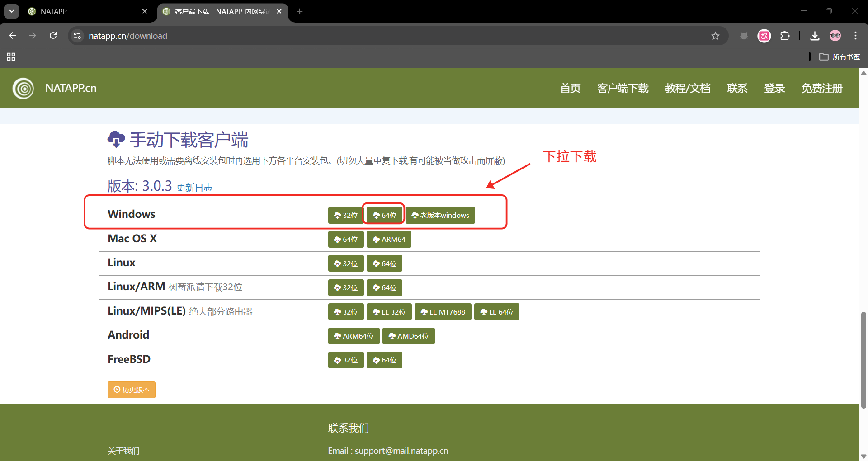Go back to the previous page
Image resolution: width=868 pixels, height=461 pixels.
[13, 36]
